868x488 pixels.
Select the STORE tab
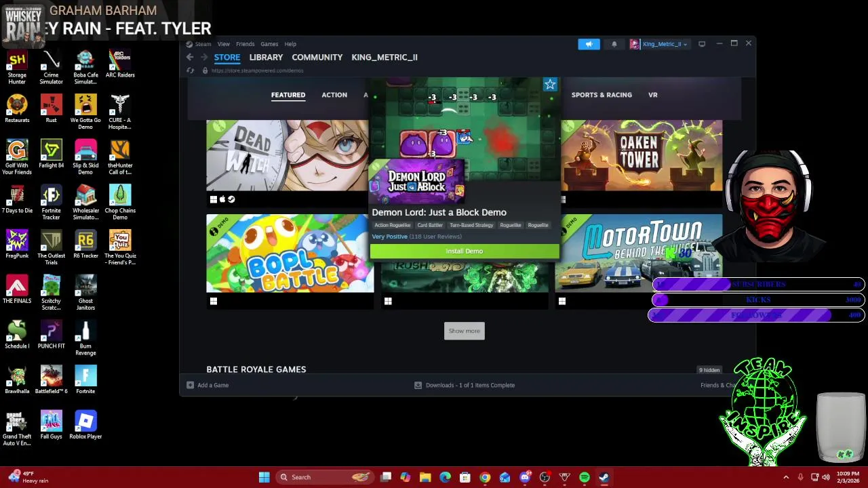[227, 58]
